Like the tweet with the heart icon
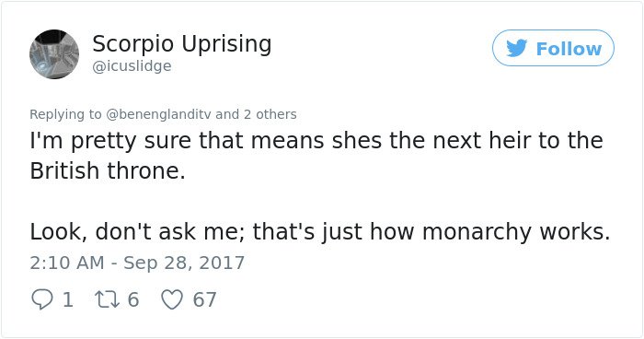644x339 pixels. pos(172,299)
